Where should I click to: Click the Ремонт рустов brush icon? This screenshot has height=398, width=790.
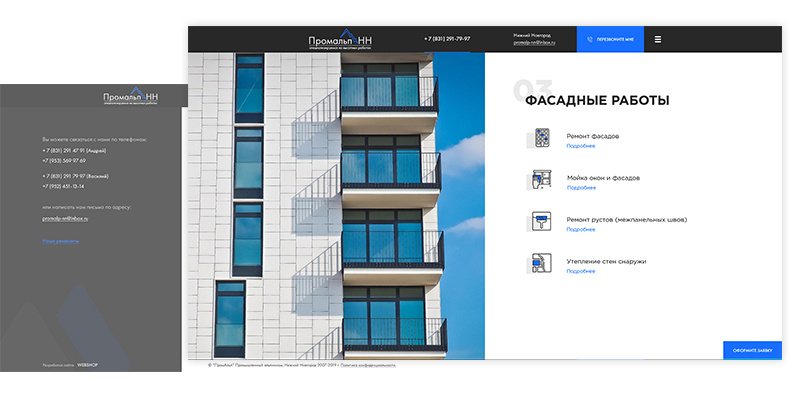[542, 221]
